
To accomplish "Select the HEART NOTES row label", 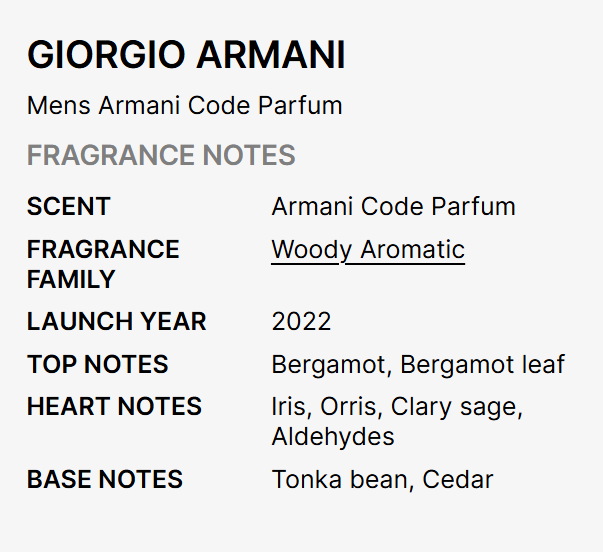I will click(115, 407).
